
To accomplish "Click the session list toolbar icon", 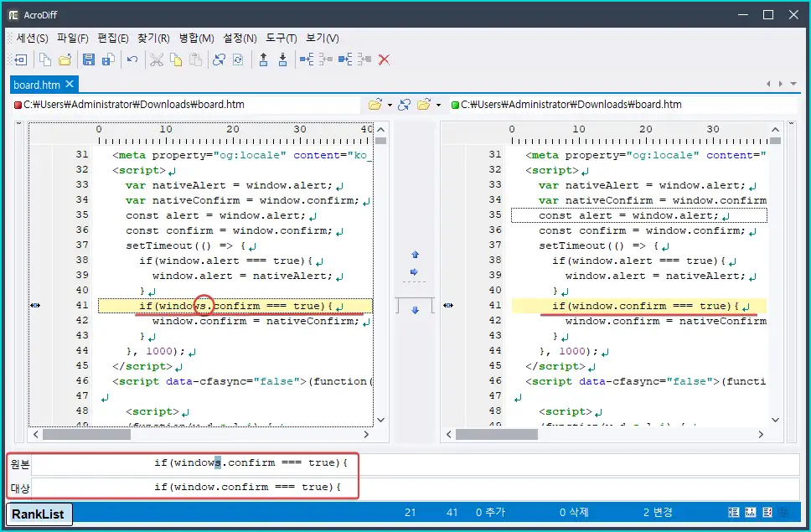I will [x=20, y=60].
